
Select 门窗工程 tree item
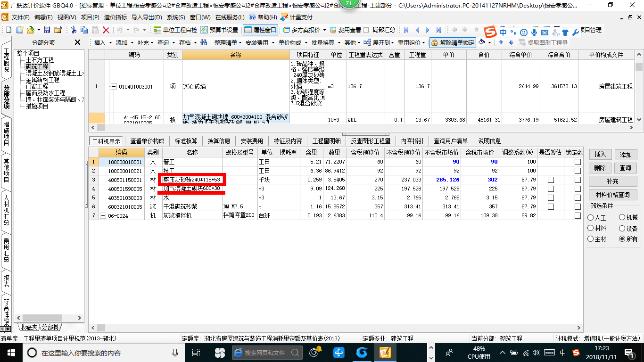point(37,86)
